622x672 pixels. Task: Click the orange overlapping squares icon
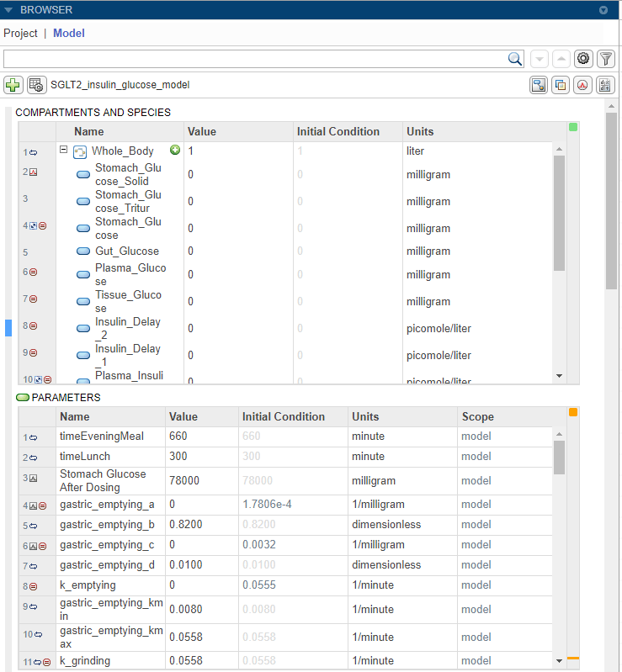(x=561, y=85)
